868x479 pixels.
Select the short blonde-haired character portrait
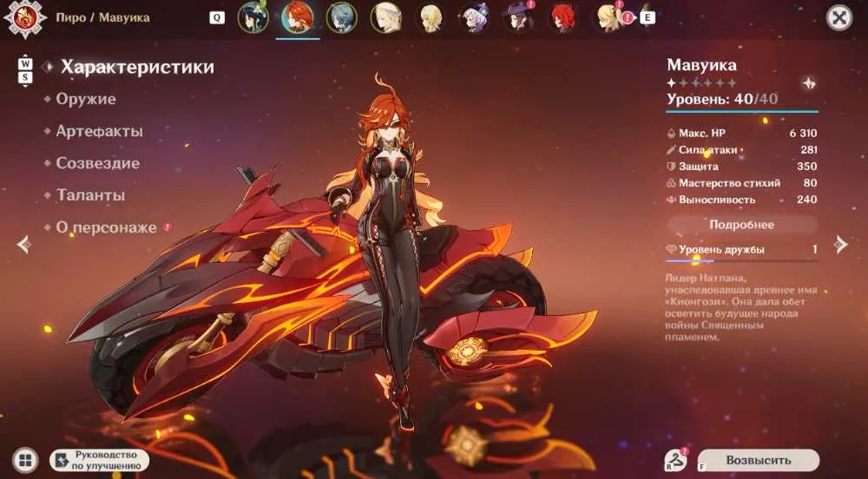tap(431, 17)
